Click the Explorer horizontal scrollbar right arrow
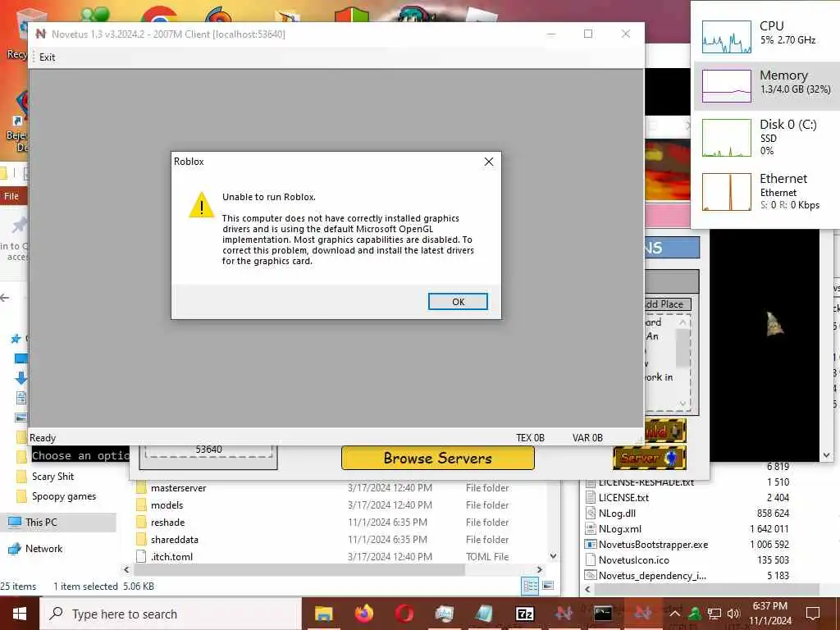The width and height of the screenshot is (840, 630). [x=540, y=570]
